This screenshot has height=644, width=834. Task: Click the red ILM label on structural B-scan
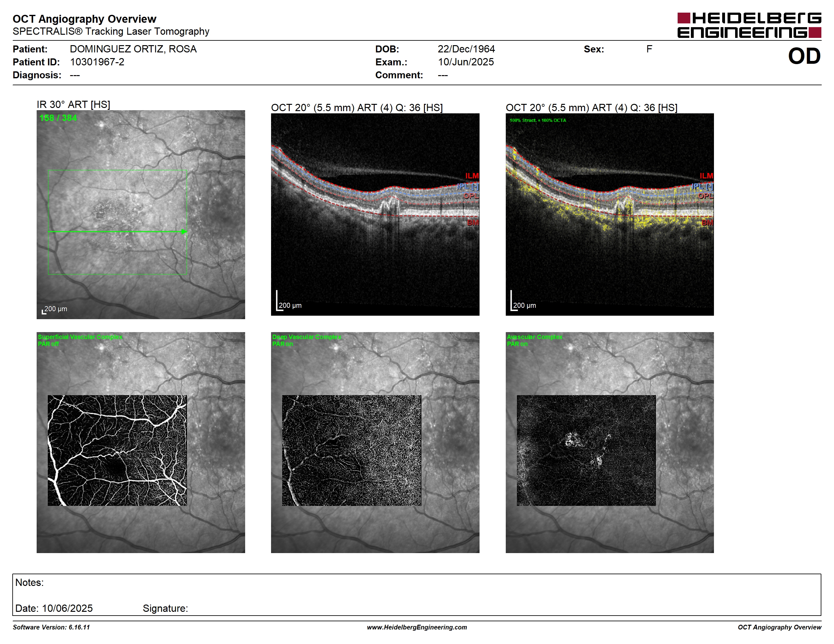[472, 176]
